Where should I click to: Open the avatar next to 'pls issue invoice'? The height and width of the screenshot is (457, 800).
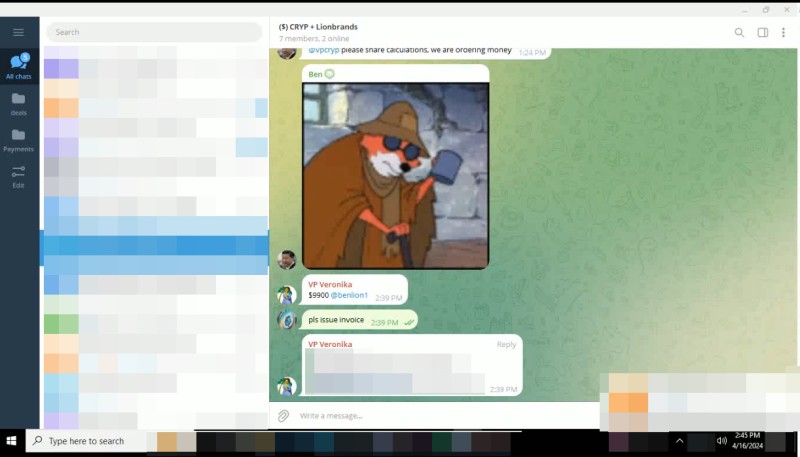click(x=287, y=320)
